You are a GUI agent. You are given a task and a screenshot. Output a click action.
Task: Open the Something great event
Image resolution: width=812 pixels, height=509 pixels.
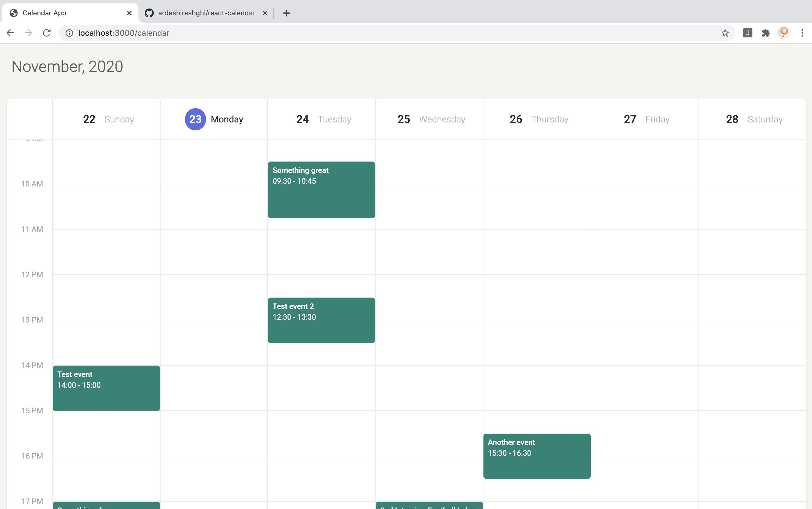tap(321, 190)
